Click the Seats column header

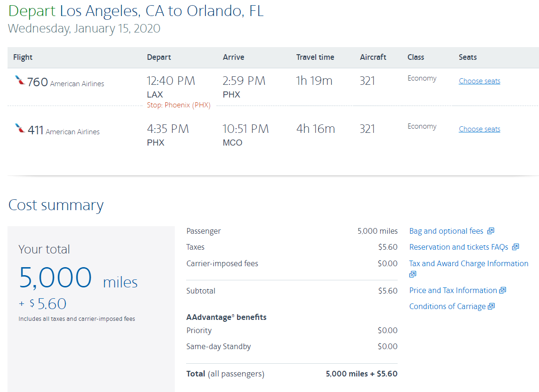pos(467,57)
